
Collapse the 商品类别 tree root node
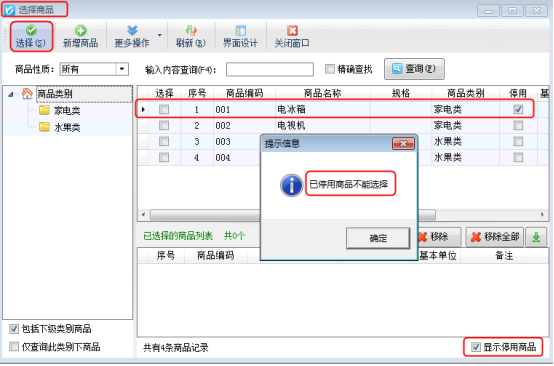(11, 94)
